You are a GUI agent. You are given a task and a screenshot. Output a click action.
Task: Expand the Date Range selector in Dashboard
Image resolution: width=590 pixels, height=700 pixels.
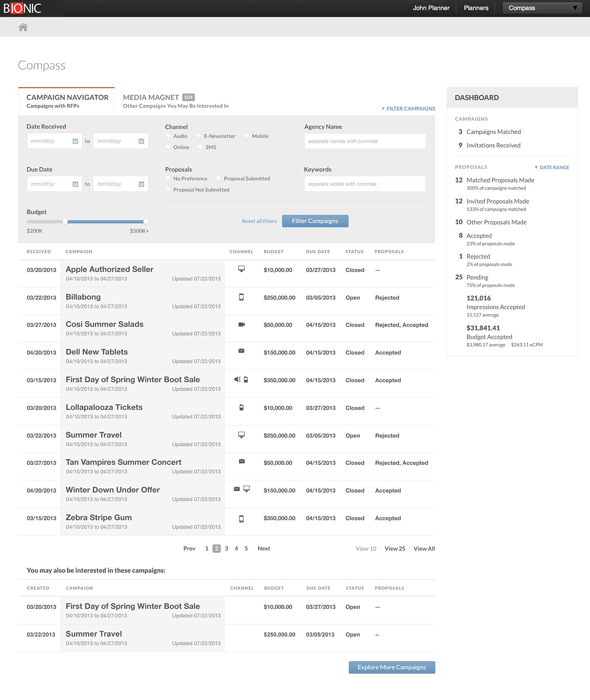552,168
